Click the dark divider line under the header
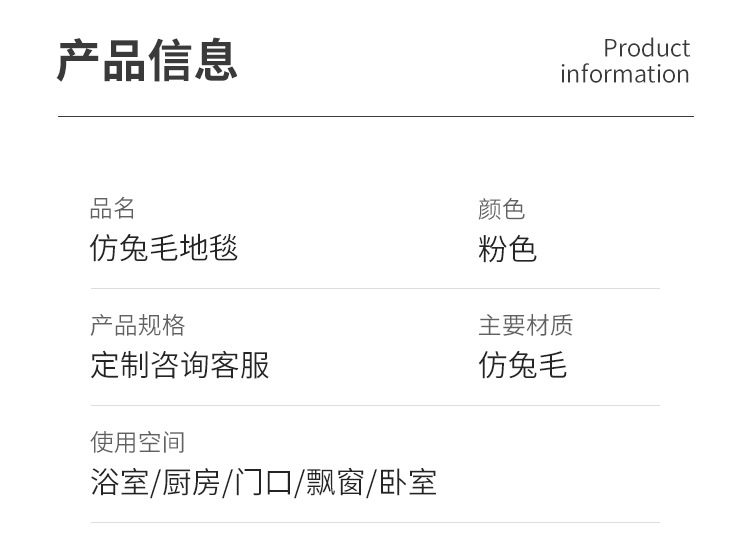 (x=375, y=117)
